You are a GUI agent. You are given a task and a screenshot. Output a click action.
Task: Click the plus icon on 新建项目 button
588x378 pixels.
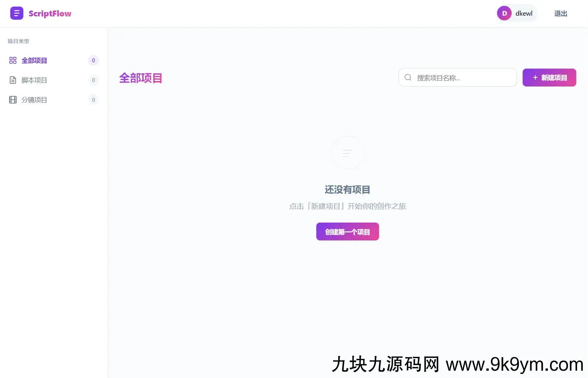(x=535, y=77)
